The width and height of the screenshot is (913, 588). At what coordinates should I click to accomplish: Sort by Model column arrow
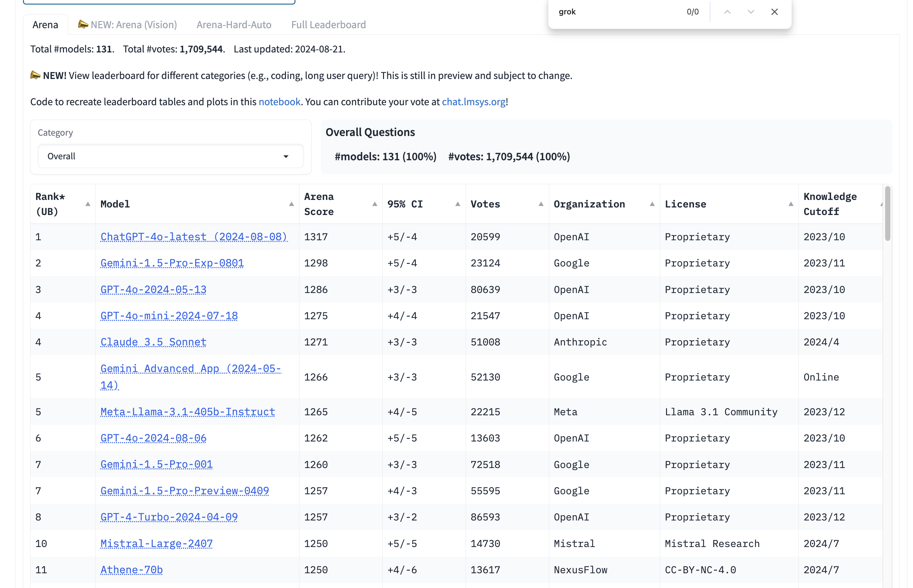click(292, 204)
